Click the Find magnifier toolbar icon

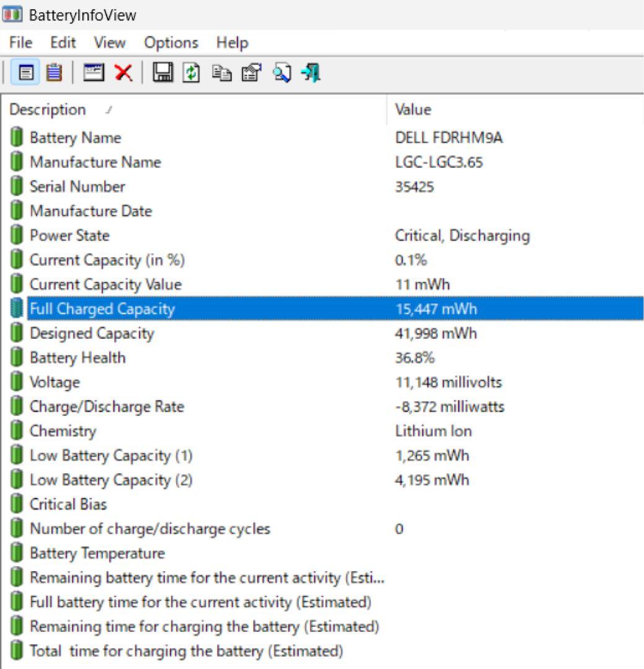point(281,73)
